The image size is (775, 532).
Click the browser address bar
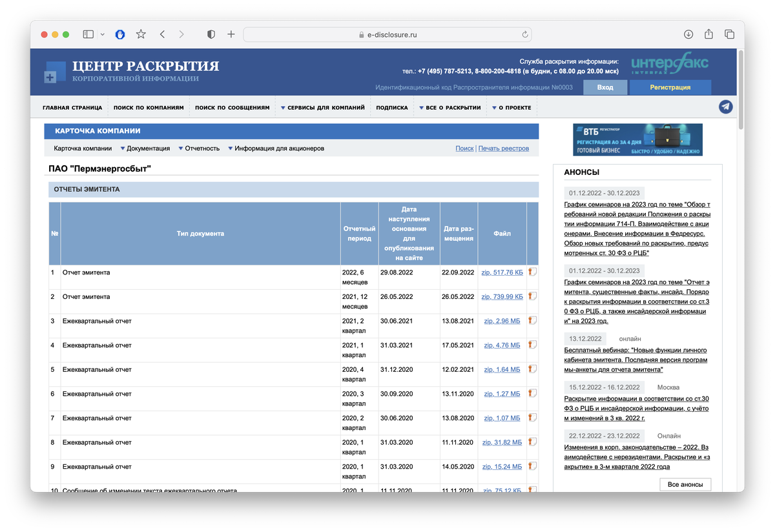387,34
